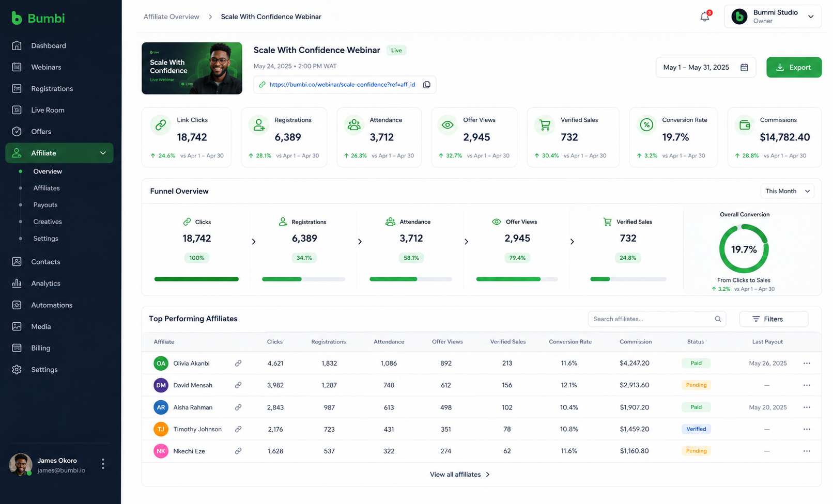
Task: Open more options for Nkechi Eze row
Action: click(x=807, y=451)
